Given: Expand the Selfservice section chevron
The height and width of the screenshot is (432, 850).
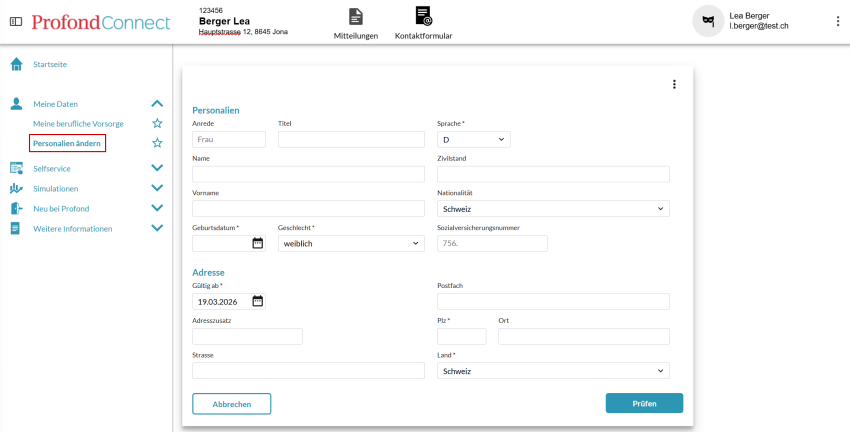Looking at the screenshot, I should pos(157,168).
